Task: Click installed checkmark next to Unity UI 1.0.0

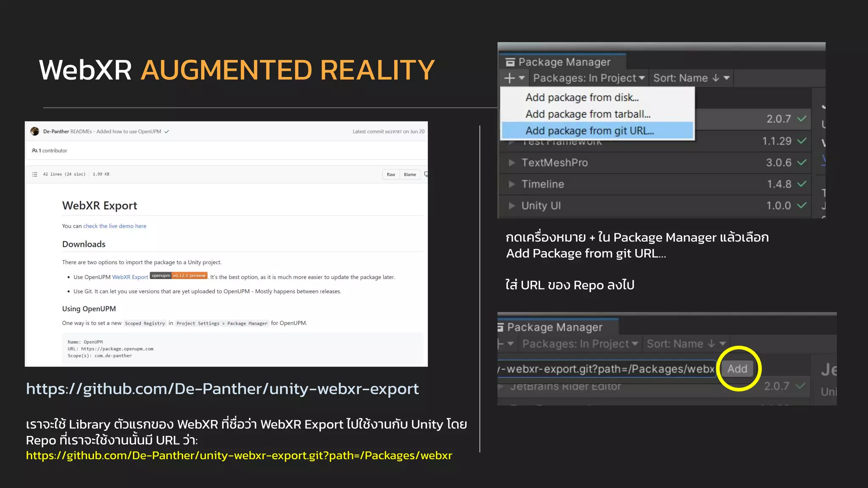Action: click(x=801, y=206)
